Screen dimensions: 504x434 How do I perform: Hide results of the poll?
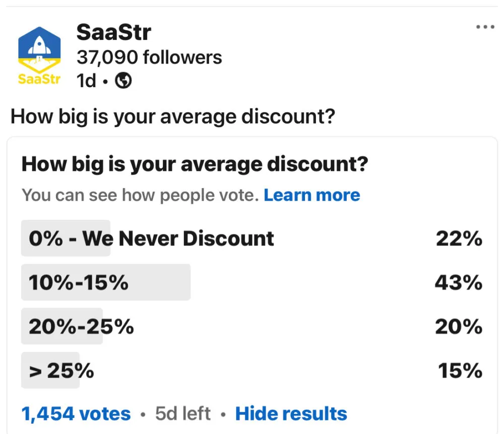coord(291,414)
